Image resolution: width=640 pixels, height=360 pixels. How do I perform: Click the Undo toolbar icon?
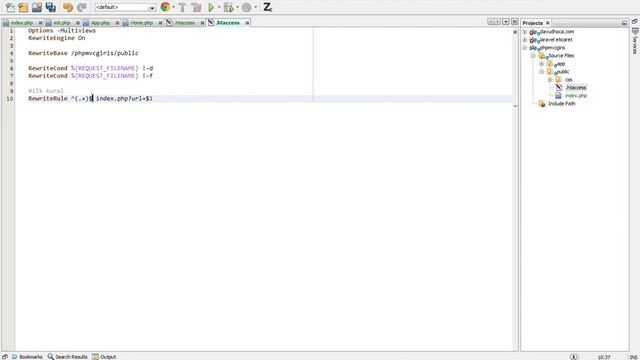[x=68, y=7]
